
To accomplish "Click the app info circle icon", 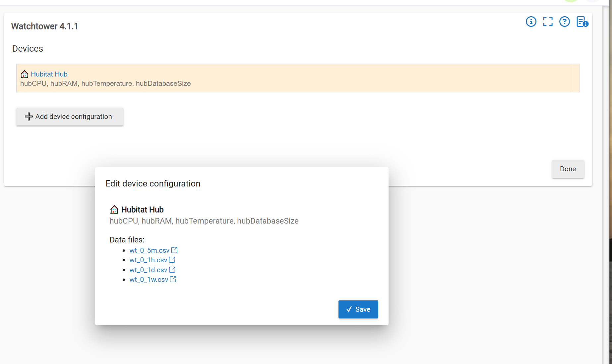I will (x=531, y=22).
